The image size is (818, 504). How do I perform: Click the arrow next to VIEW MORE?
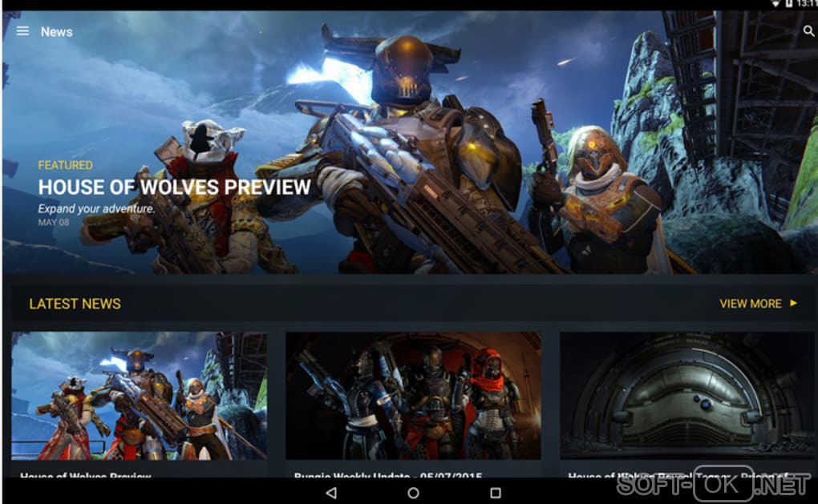(x=793, y=303)
